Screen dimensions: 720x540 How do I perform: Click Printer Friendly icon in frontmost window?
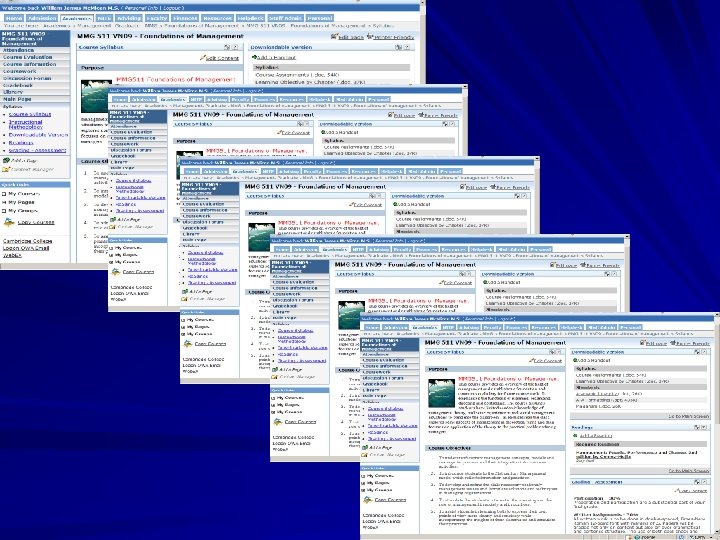673,343
